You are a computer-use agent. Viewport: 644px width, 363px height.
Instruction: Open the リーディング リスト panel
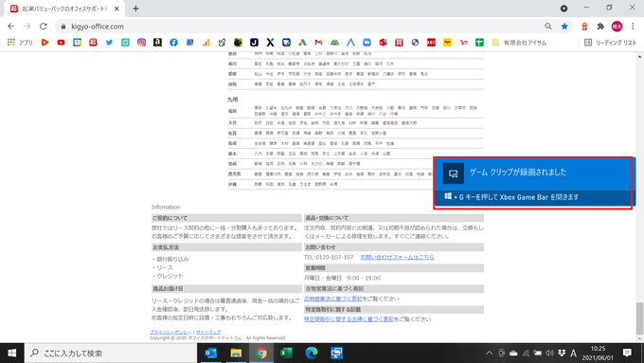click(610, 43)
